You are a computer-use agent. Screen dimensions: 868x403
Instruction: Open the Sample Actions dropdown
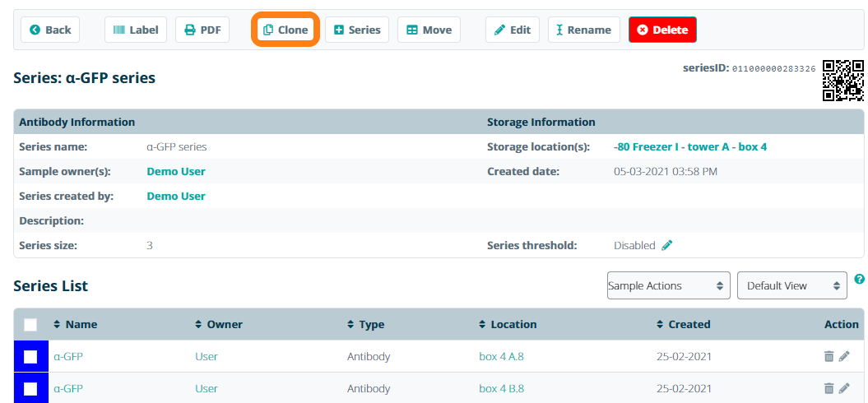coord(668,285)
